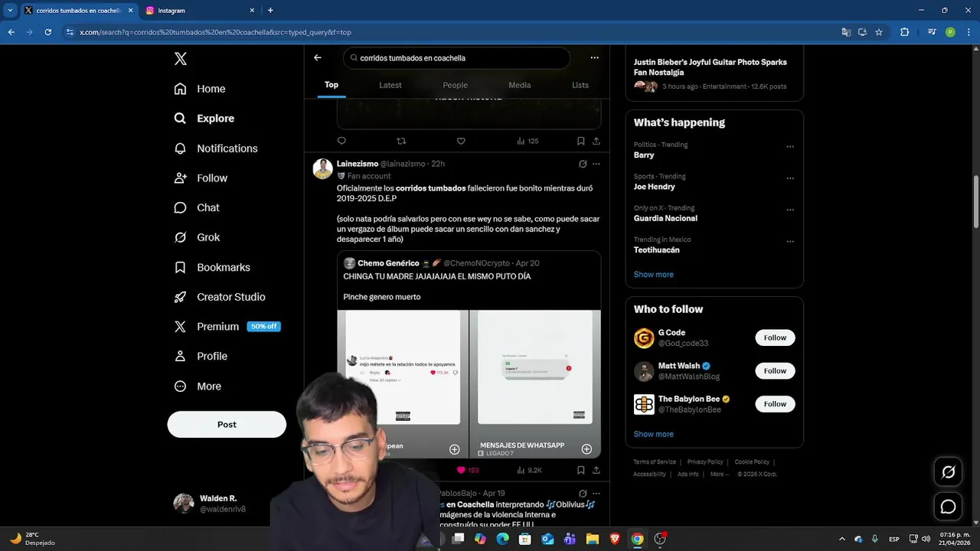Click the X logo in sidebar
This screenshot has height=551, width=980.
[x=181, y=59]
